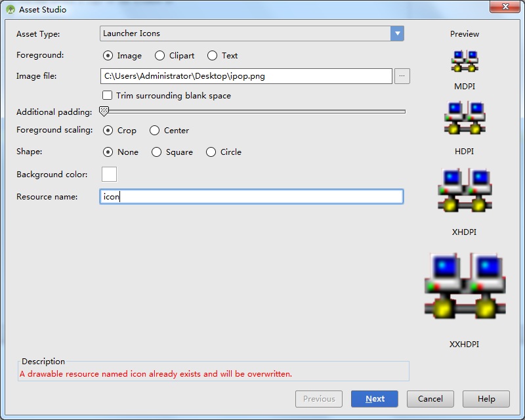Image resolution: width=525 pixels, height=420 pixels.
Task: Set shape to Circle
Action: point(211,152)
